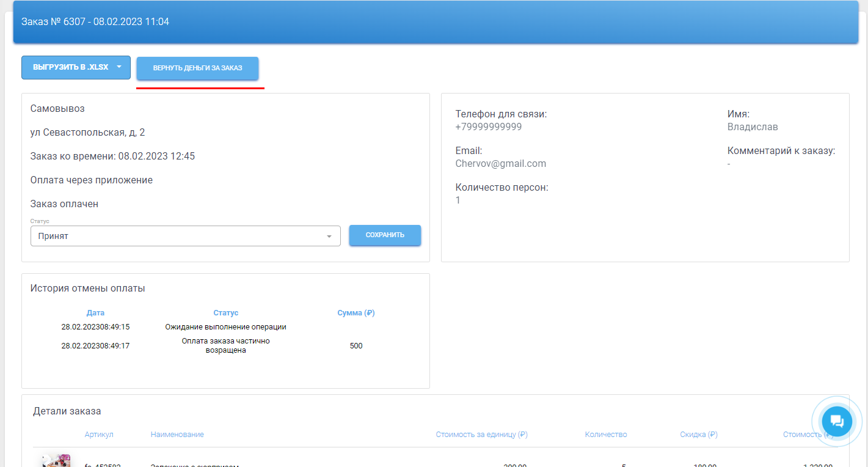Click the Скидка (₽) column header
The image size is (868, 467).
tap(698, 435)
